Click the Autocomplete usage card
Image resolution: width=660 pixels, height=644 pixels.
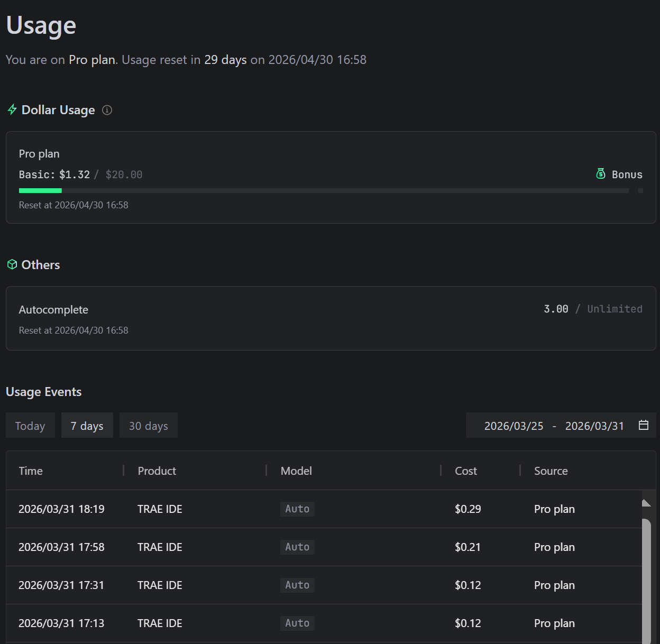(331, 318)
